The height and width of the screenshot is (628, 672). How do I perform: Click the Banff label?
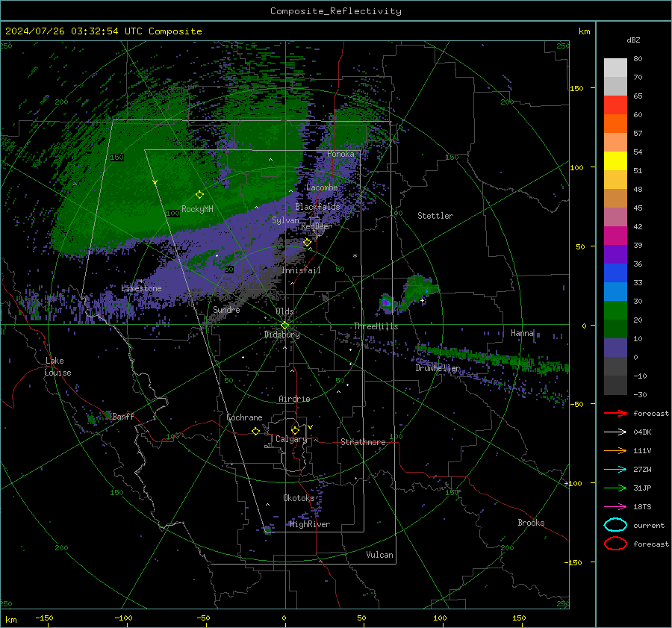click(x=123, y=416)
